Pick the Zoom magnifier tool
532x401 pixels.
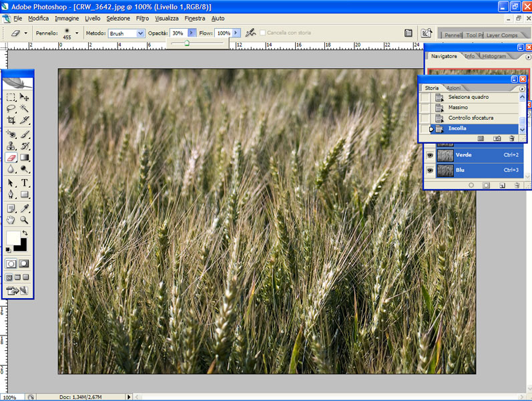(x=25, y=220)
